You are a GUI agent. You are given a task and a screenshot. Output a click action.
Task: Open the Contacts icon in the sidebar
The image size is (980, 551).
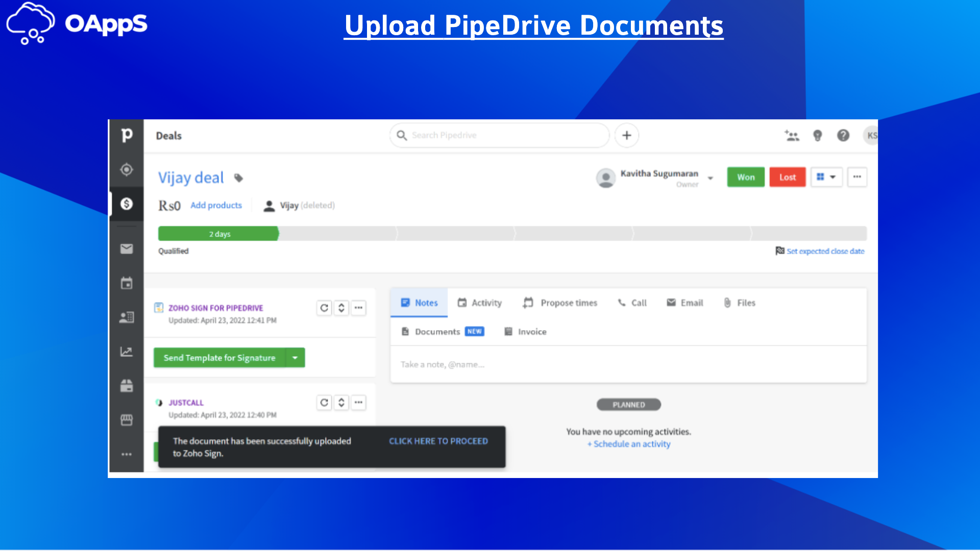point(127,317)
